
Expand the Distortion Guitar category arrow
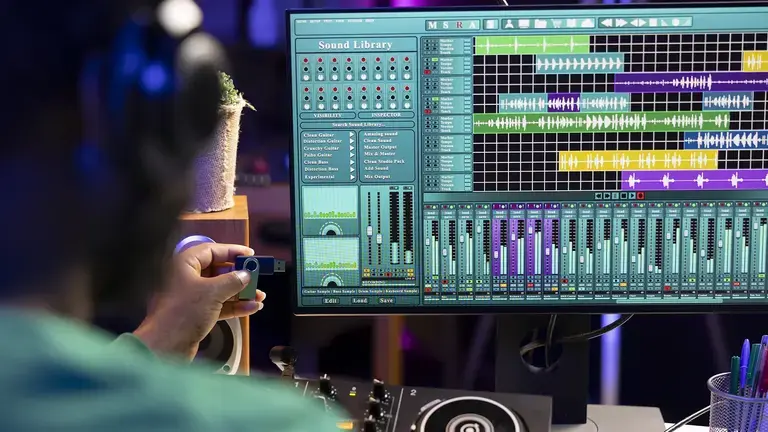point(352,141)
